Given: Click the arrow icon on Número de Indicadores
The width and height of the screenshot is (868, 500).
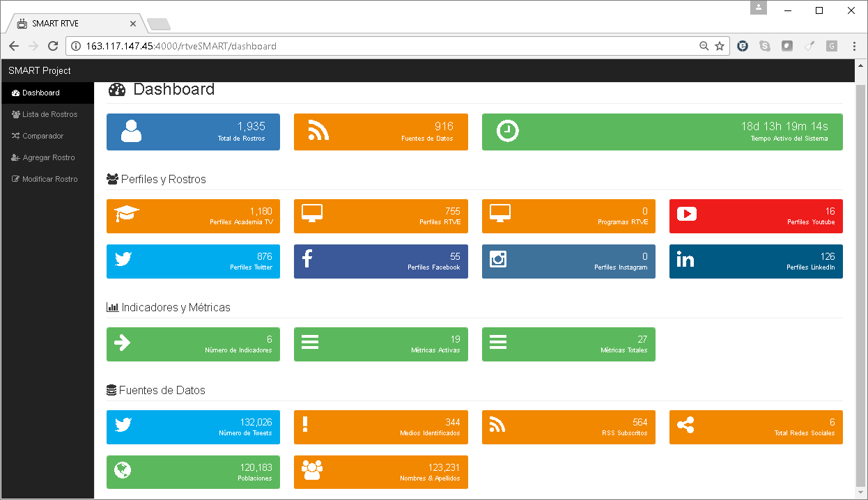Looking at the screenshot, I should pos(123,342).
